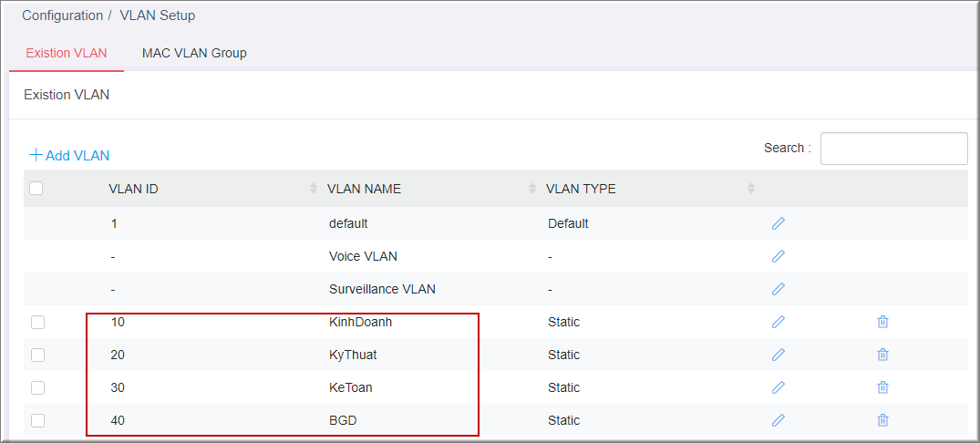Edit the default VLAN entry
This screenshot has width=980, height=443.
tap(778, 223)
